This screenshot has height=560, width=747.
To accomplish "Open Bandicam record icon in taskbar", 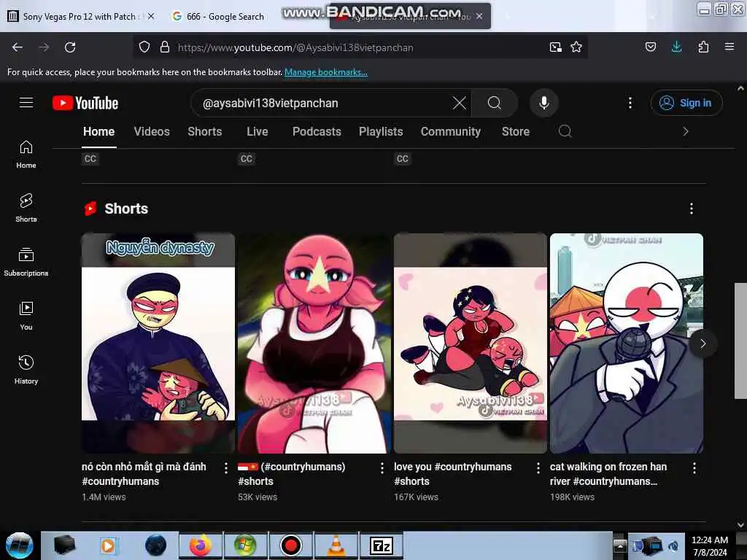I will coord(290,545).
